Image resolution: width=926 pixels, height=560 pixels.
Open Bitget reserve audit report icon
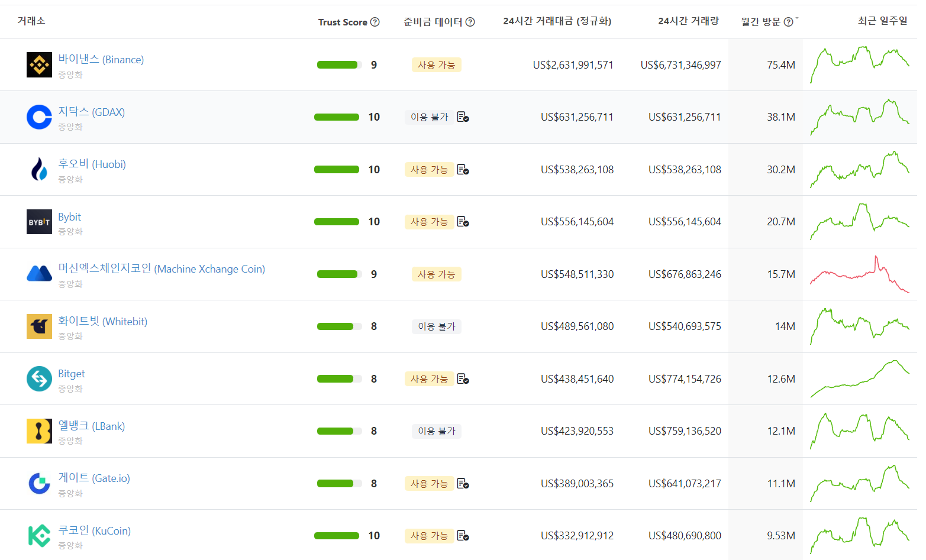tap(463, 379)
